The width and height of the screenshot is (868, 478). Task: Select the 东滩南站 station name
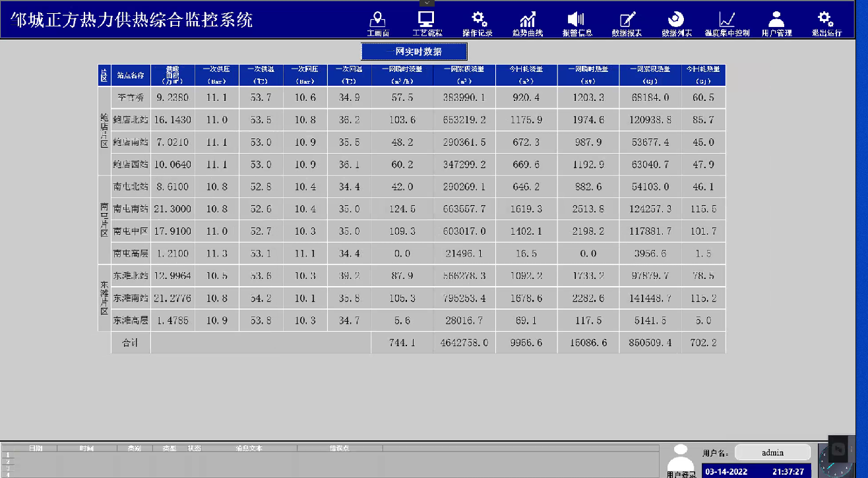[131, 299]
